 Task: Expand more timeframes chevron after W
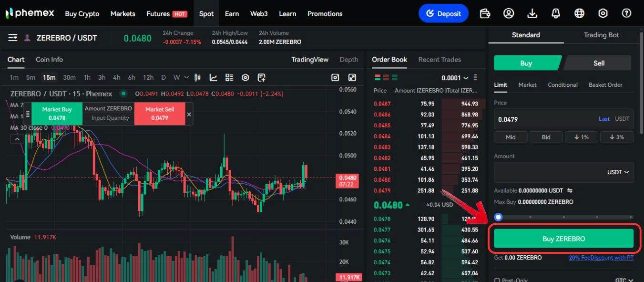click(x=186, y=77)
